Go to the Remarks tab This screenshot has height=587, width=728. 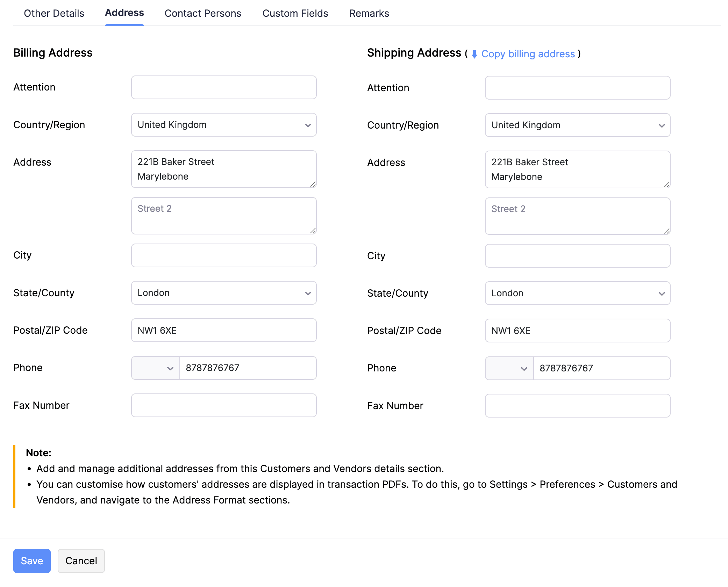click(x=369, y=13)
